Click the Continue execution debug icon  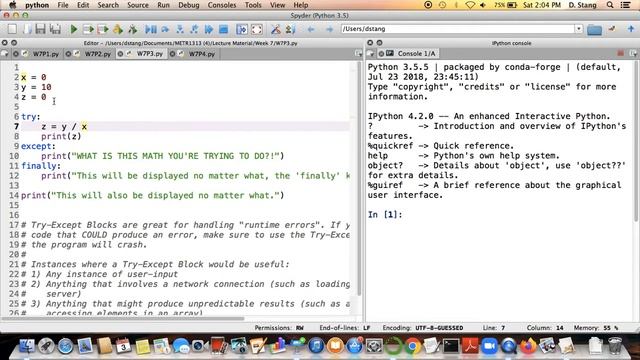(x=209, y=29)
